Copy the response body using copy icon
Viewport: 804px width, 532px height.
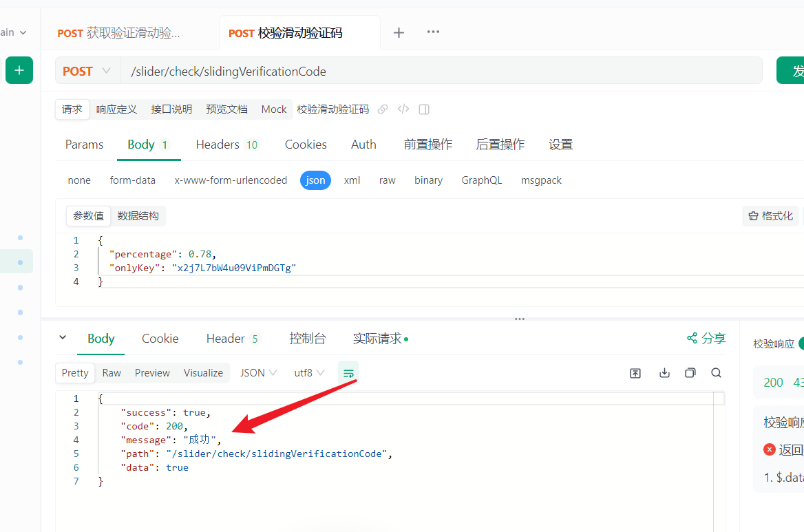coord(690,372)
